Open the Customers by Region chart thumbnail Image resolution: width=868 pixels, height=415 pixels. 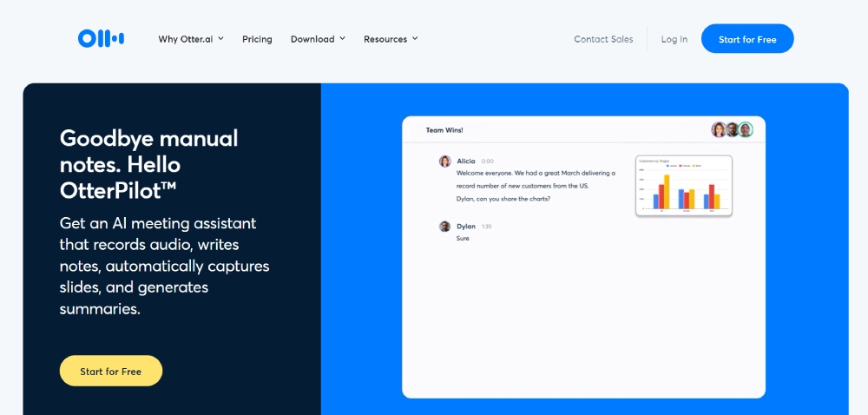click(x=684, y=186)
